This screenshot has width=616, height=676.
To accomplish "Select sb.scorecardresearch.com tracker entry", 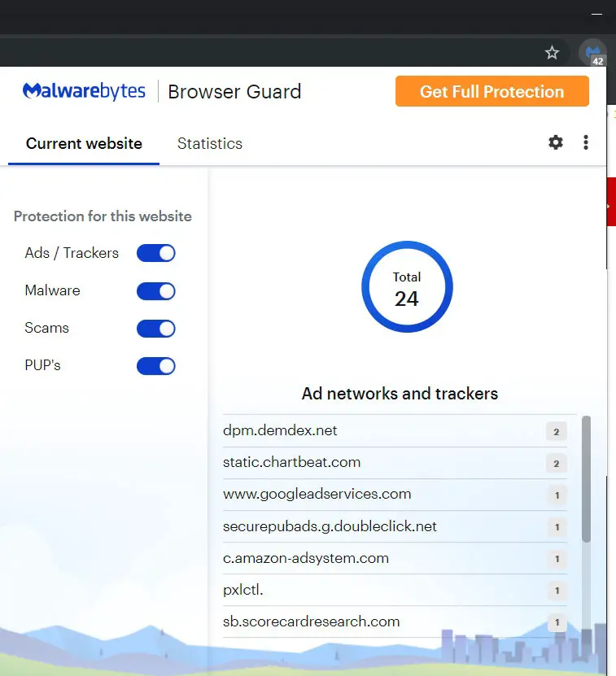I will pos(395,621).
